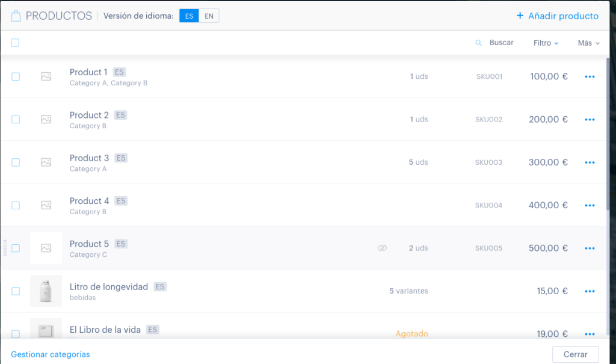Click the Cerrar button
This screenshot has height=364, width=616.
point(576,354)
